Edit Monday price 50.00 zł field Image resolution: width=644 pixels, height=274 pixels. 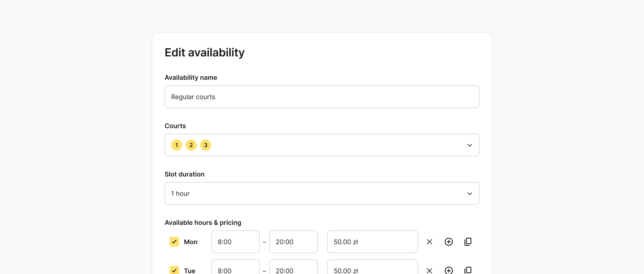[372, 242]
